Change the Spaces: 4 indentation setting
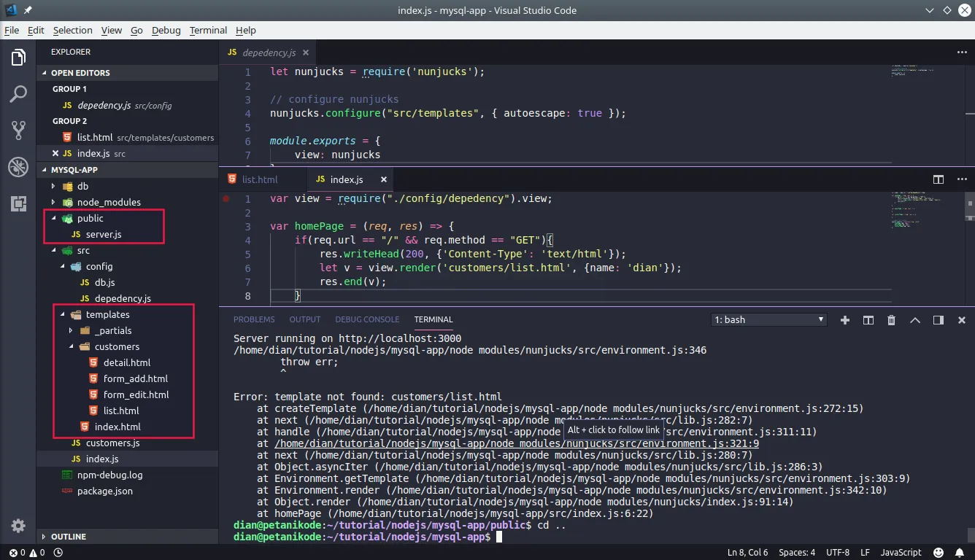 (797, 553)
